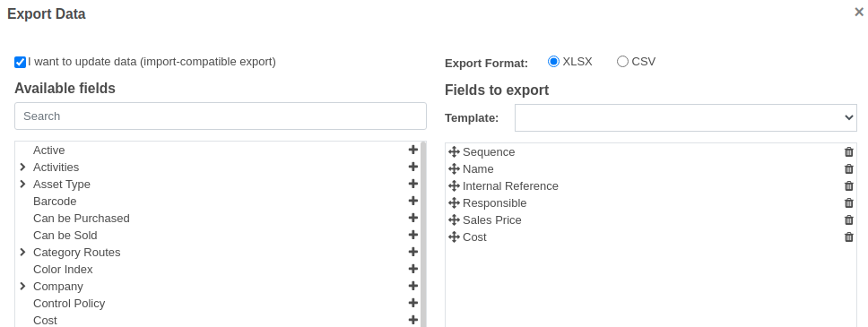Click the available fields Search box
The image size is (868, 327).
221,116
